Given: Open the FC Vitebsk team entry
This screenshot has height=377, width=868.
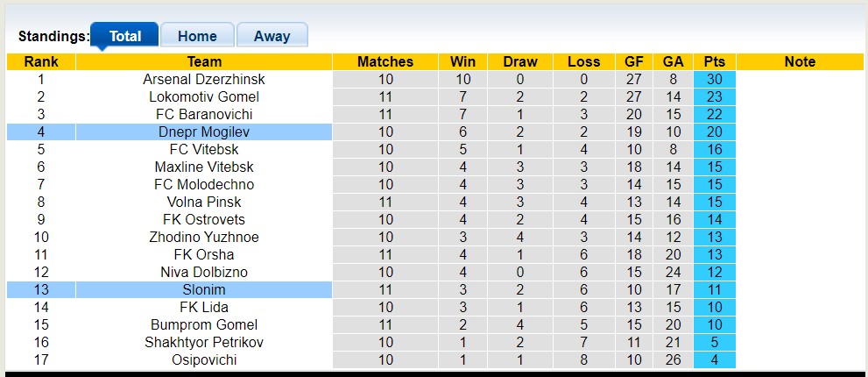Looking at the screenshot, I should pos(204,149).
